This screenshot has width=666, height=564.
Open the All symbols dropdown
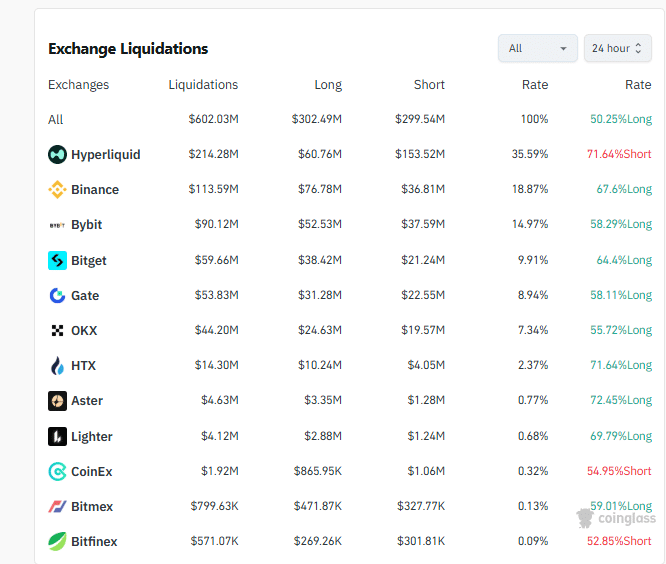click(x=538, y=48)
